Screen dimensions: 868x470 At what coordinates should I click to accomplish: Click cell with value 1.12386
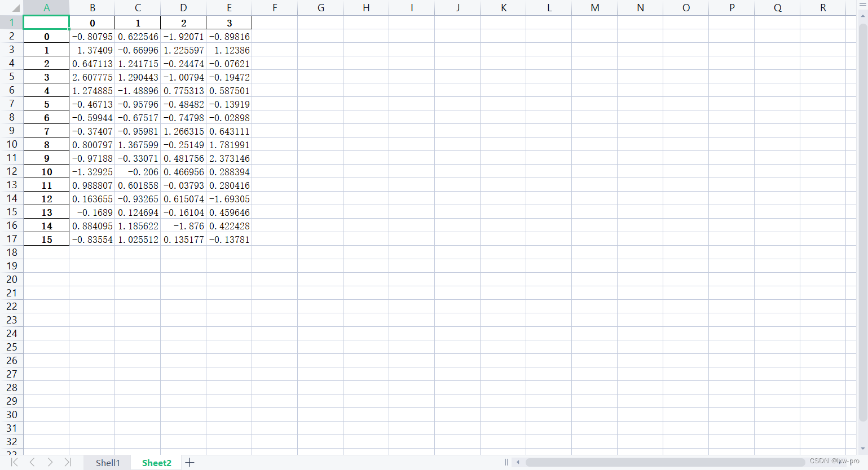pos(229,50)
